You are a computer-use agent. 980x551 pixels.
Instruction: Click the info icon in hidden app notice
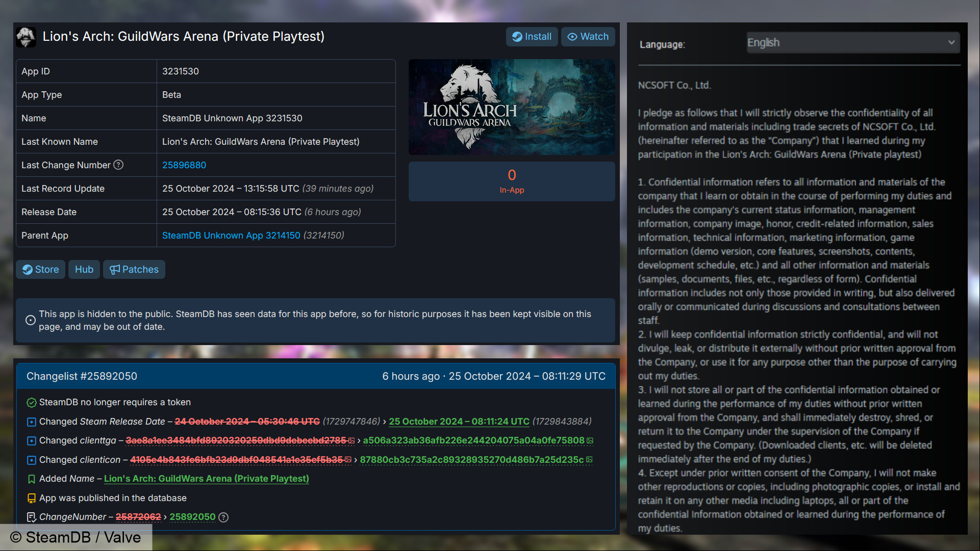coord(31,320)
